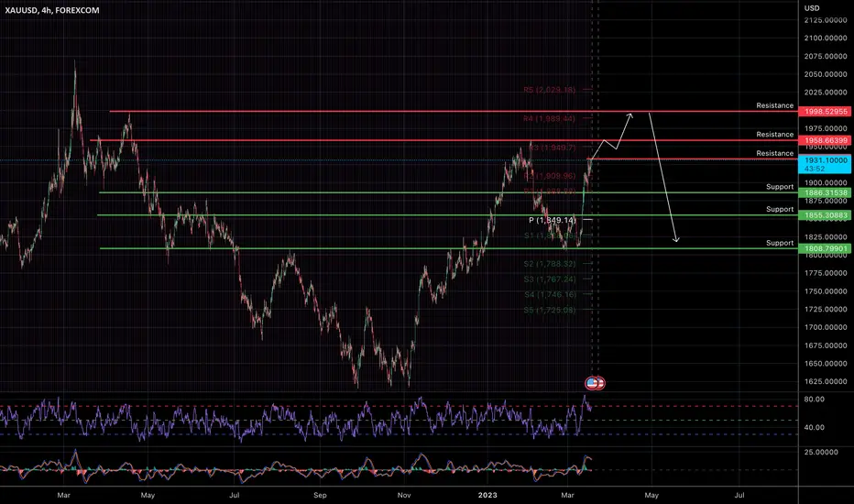
Task: Click the Support text on the 1855.30883 line
Action: click(780, 209)
